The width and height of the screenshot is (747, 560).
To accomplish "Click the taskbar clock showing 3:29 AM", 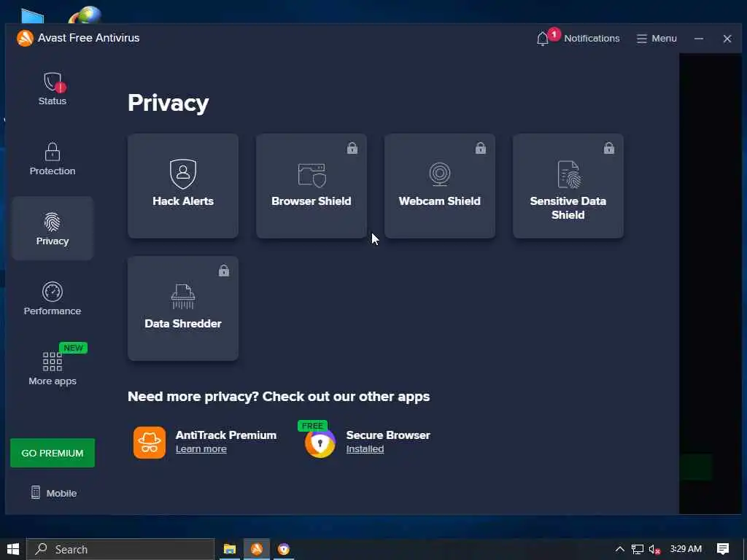I will [686, 549].
